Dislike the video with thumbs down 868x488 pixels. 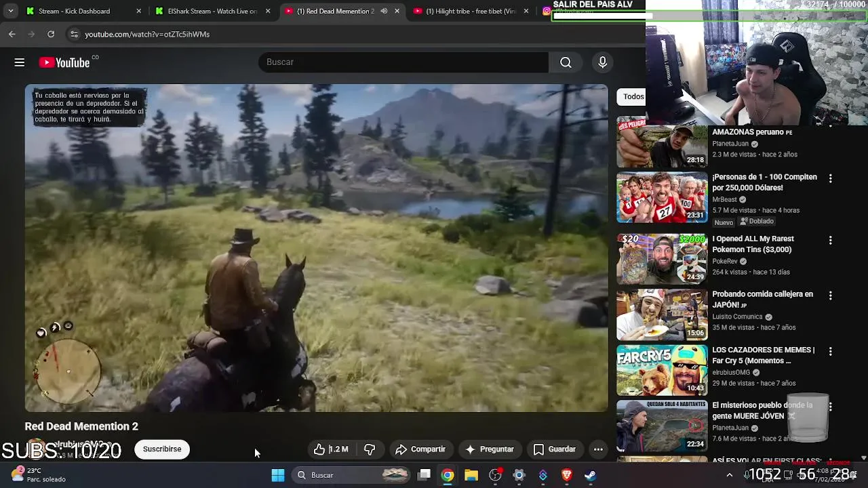(370, 449)
